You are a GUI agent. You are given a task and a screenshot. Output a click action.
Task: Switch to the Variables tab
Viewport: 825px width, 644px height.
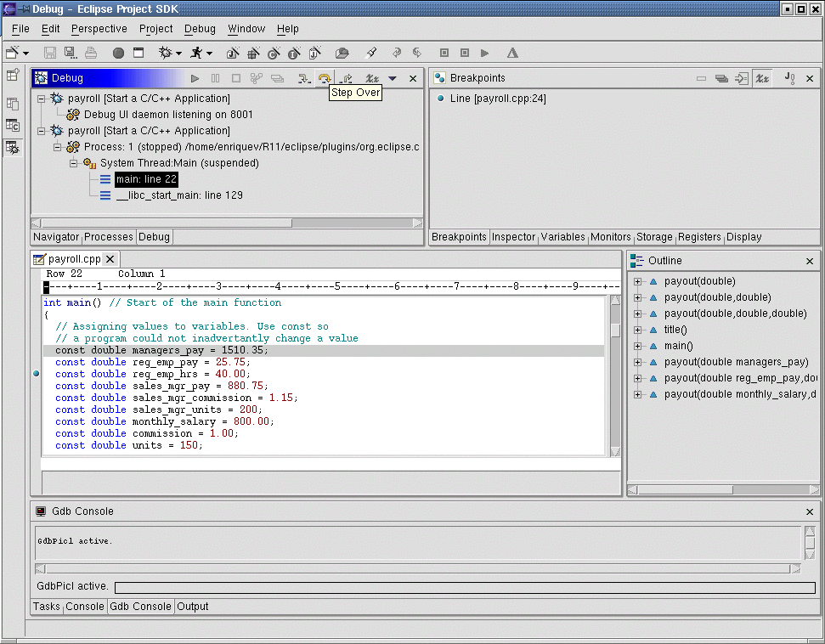click(562, 237)
